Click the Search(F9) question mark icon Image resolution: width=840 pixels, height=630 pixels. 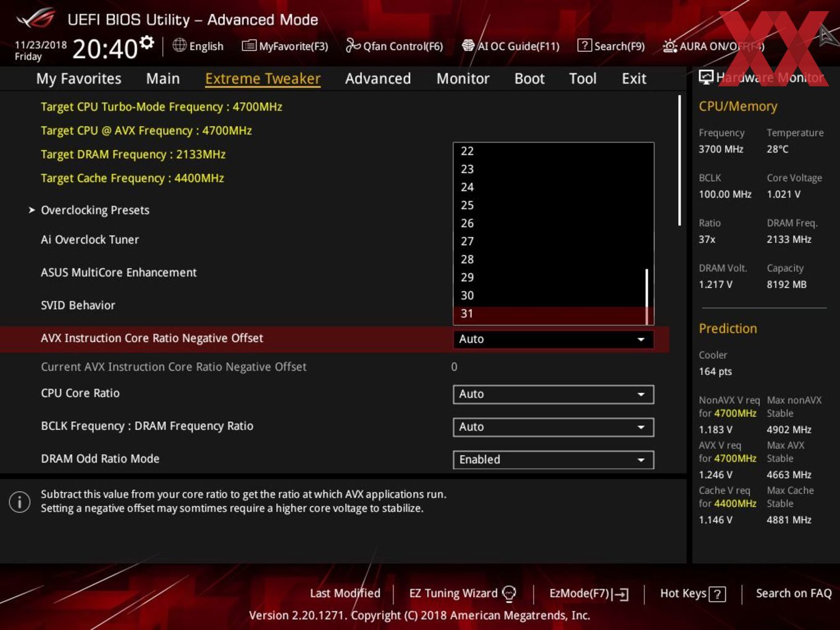(x=584, y=46)
